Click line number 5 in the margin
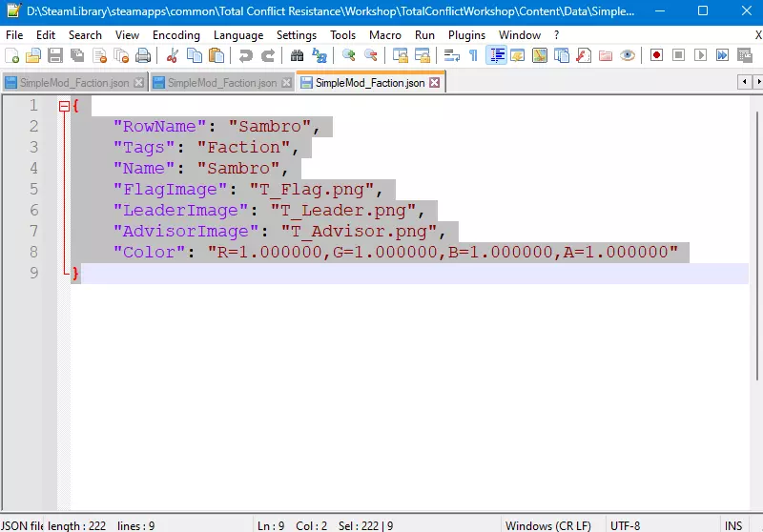The width and height of the screenshot is (763, 532). pyautogui.click(x=34, y=189)
